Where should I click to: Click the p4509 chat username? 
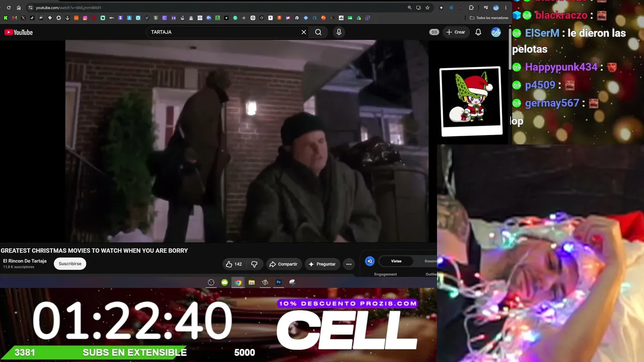[540, 85]
